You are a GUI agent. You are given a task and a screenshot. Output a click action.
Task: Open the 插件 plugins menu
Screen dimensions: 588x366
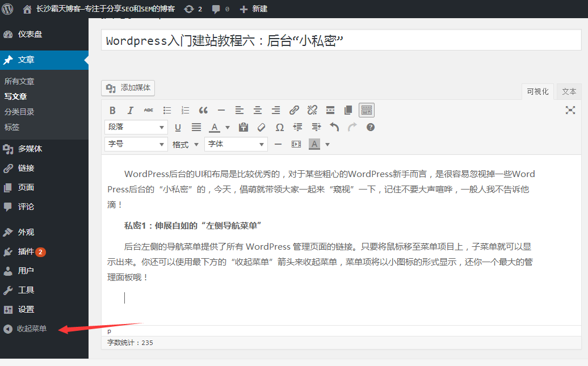pyautogui.click(x=44, y=251)
